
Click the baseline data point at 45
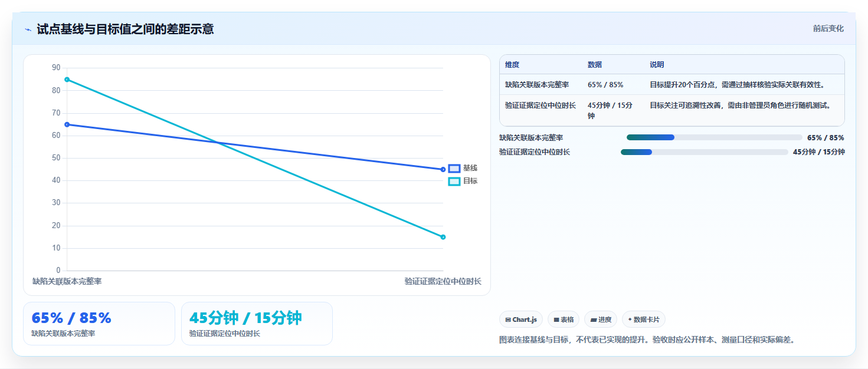(443, 170)
